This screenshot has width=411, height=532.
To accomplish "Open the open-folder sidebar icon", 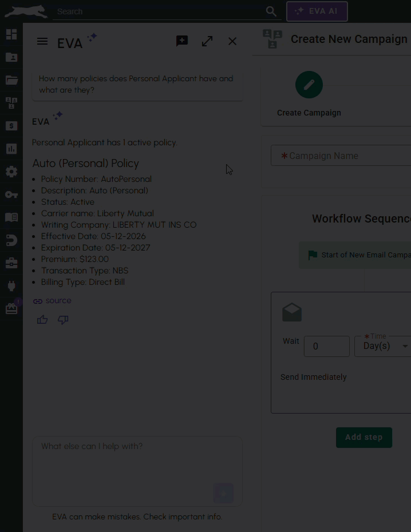I will tap(11, 80).
